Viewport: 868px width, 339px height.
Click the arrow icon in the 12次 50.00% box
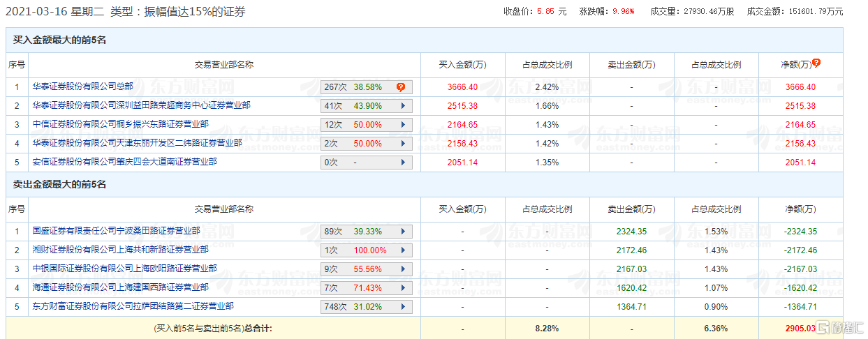click(403, 125)
